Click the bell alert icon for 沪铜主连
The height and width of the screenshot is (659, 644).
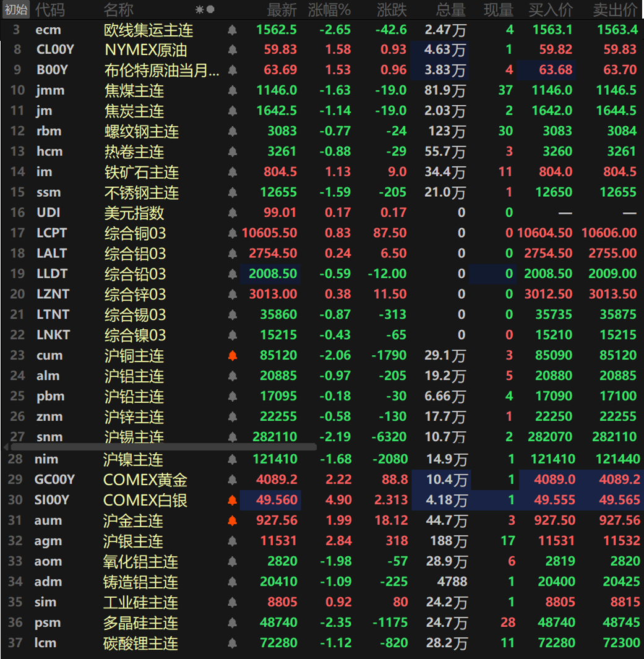point(233,356)
